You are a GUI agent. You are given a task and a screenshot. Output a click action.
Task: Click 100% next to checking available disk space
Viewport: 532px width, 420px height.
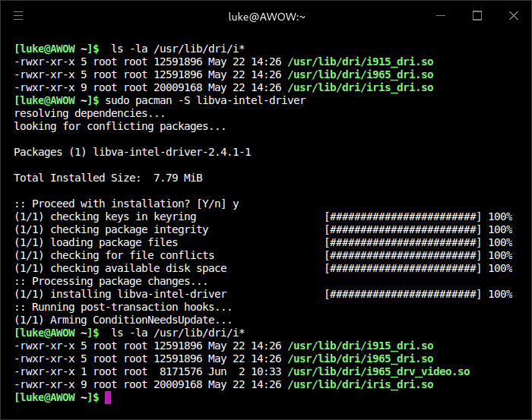[x=500, y=268]
